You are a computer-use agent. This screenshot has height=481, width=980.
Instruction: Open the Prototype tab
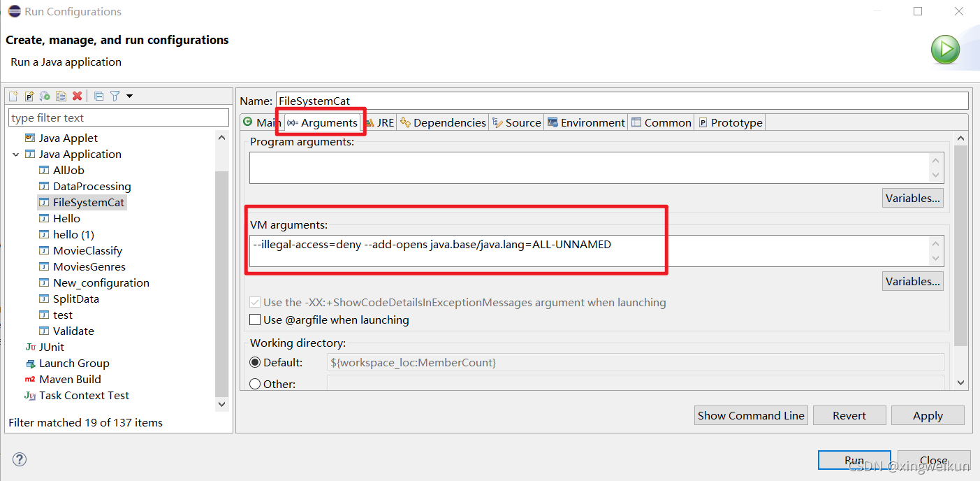[x=730, y=122]
